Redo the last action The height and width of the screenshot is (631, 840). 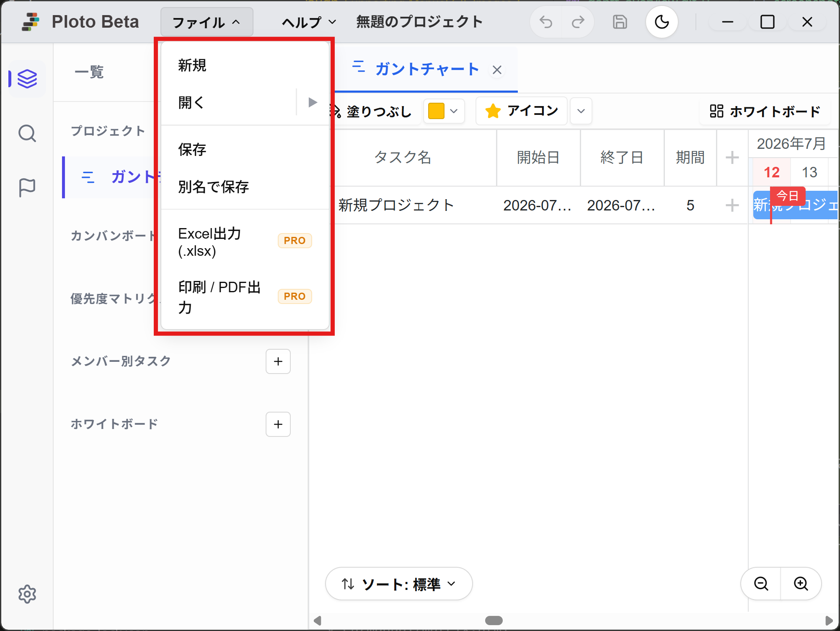tap(578, 22)
